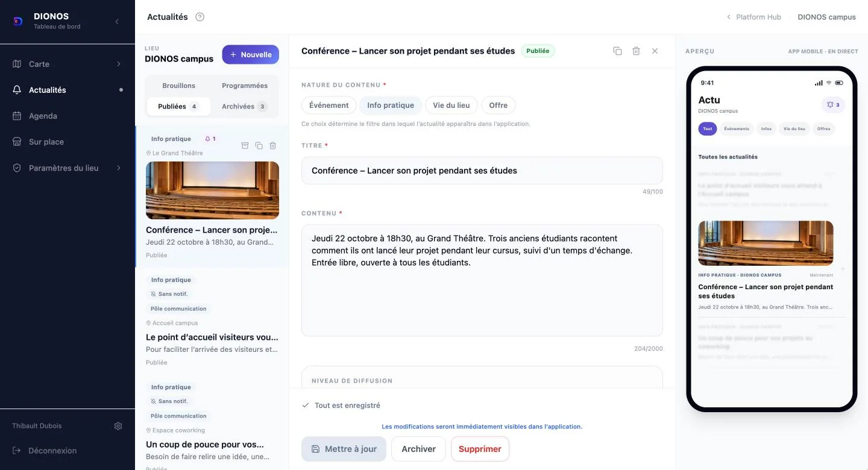The height and width of the screenshot is (470, 868).
Task: Click the Conférence card theatre thumbnail
Action: pyautogui.click(x=212, y=190)
